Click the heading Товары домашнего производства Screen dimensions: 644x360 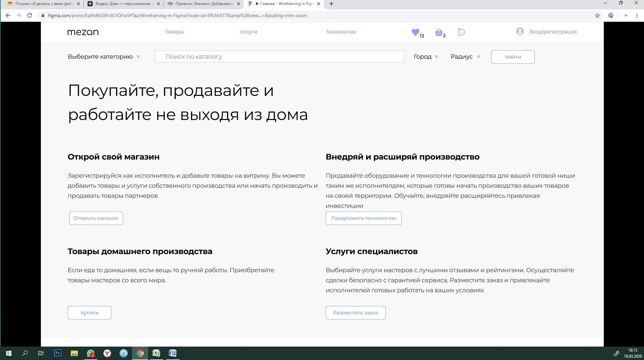[140, 251]
